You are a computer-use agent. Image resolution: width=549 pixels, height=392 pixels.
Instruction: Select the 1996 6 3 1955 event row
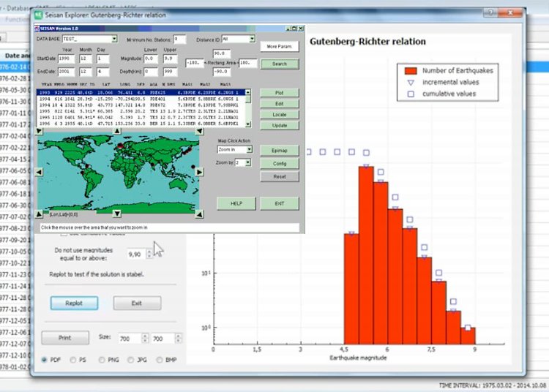[141, 124]
